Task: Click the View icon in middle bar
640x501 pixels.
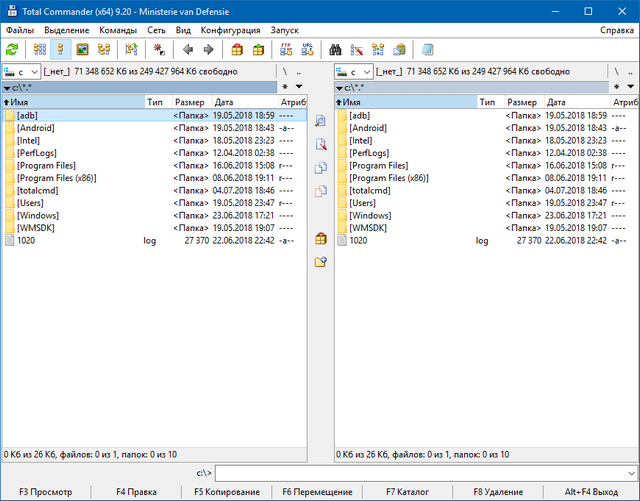Action: coord(321,120)
